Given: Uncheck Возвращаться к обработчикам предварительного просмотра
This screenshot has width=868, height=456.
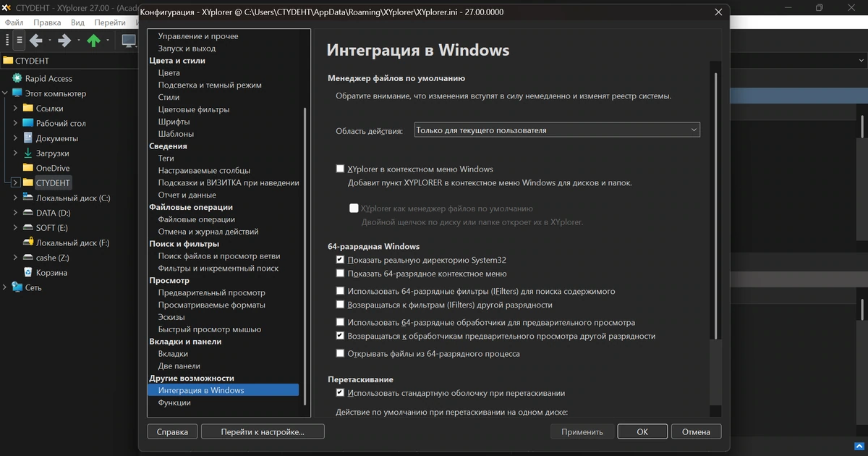Looking at the screenshot, I should pos(340,336).
